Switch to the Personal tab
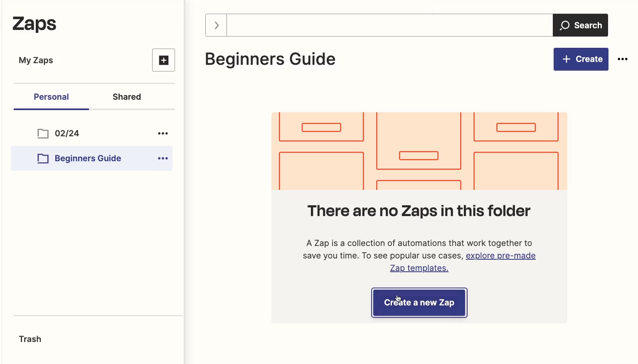Screen dimensions: 638x364 click(x=51, y=97)
